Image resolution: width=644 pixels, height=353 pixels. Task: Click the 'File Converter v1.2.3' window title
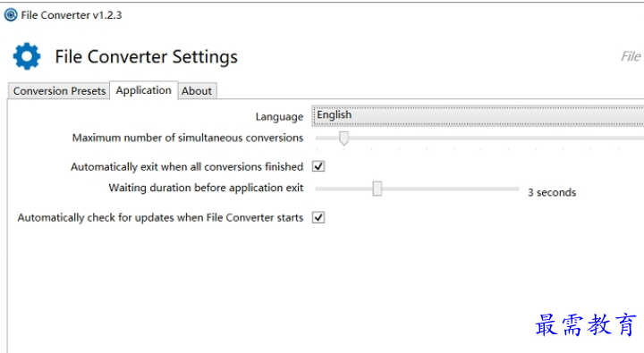tap(72, 15)
